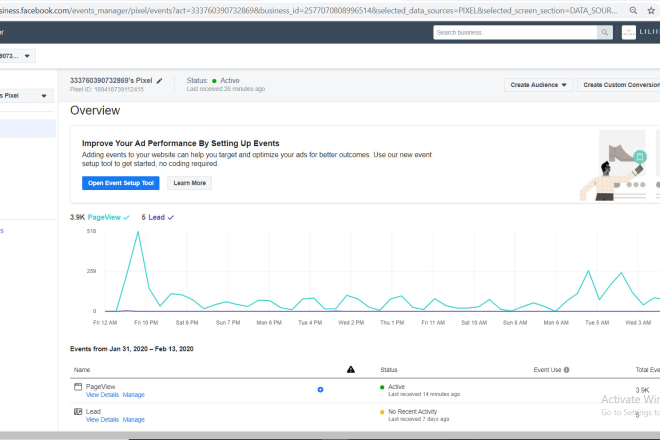
Task: Bookmark page with star icon
Action: 651,11
